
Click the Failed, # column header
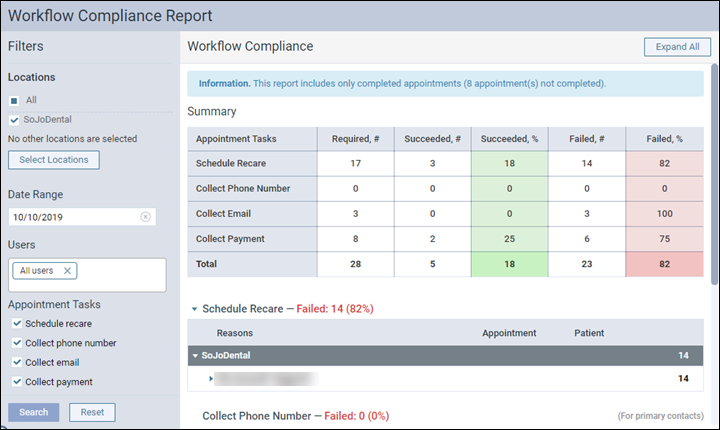tap(586, 139)
